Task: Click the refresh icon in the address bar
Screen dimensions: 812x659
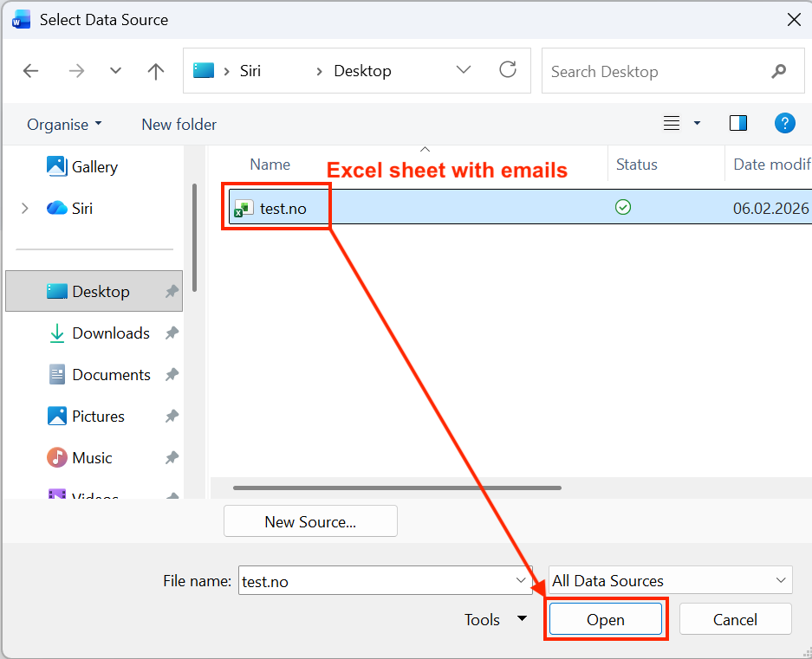Action: (508, 70)
